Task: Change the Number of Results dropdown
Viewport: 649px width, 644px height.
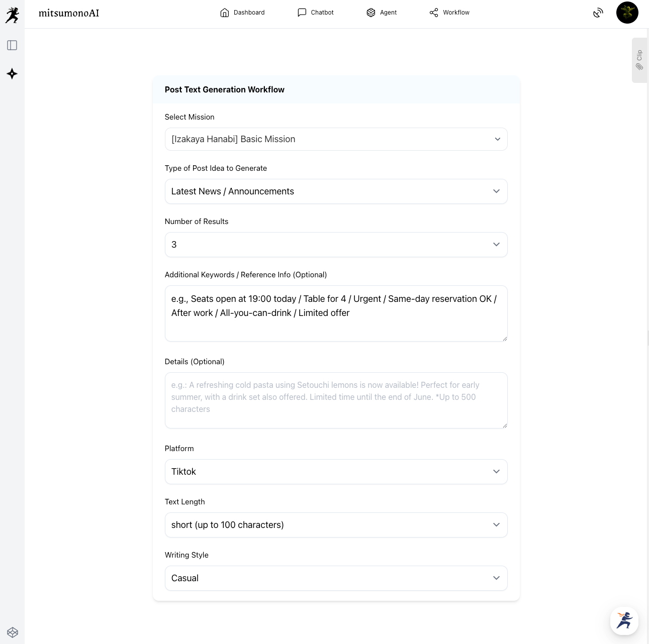Action: click(336, 245)
